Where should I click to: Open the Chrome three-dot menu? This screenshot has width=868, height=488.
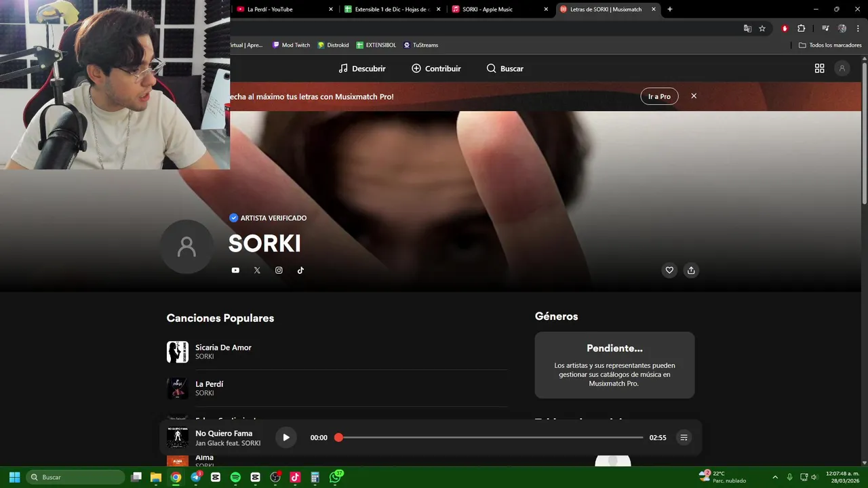856,28
